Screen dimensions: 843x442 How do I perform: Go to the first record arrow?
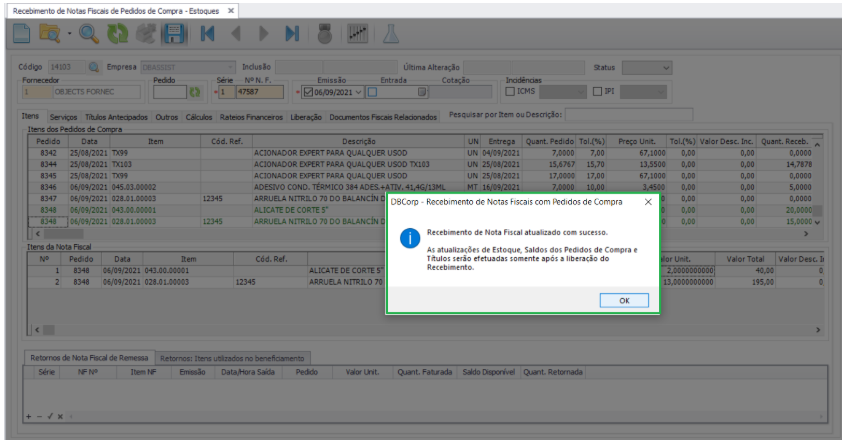point(207,34)
